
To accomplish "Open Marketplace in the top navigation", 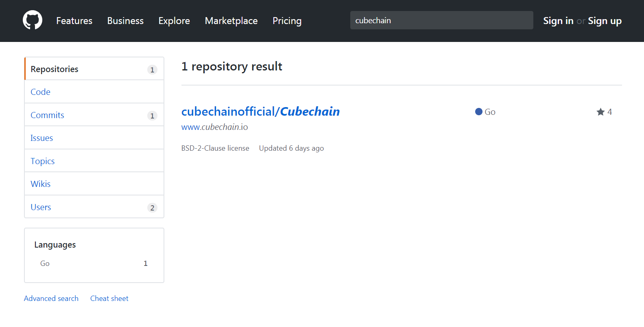I will pyautogui.click(x=231, y=21).
